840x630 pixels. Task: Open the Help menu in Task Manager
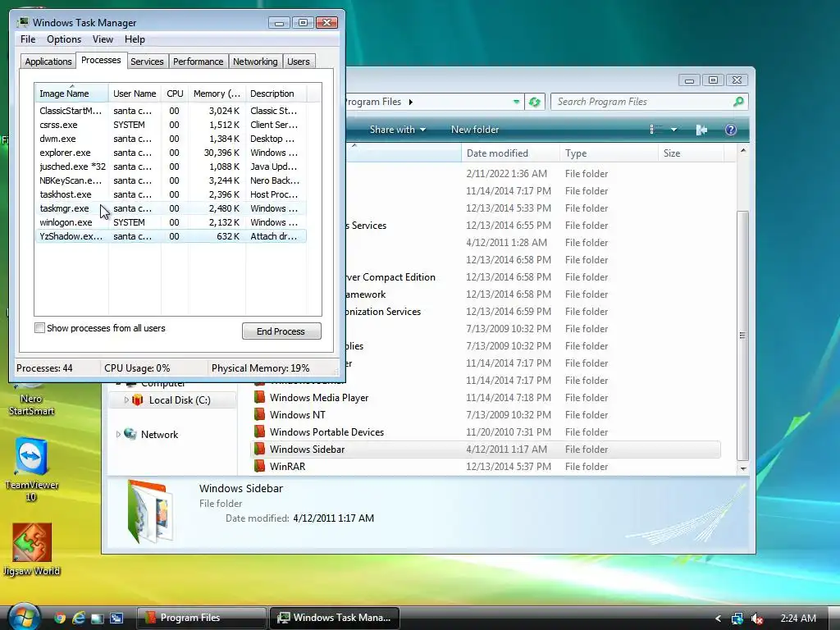point(135,39)
